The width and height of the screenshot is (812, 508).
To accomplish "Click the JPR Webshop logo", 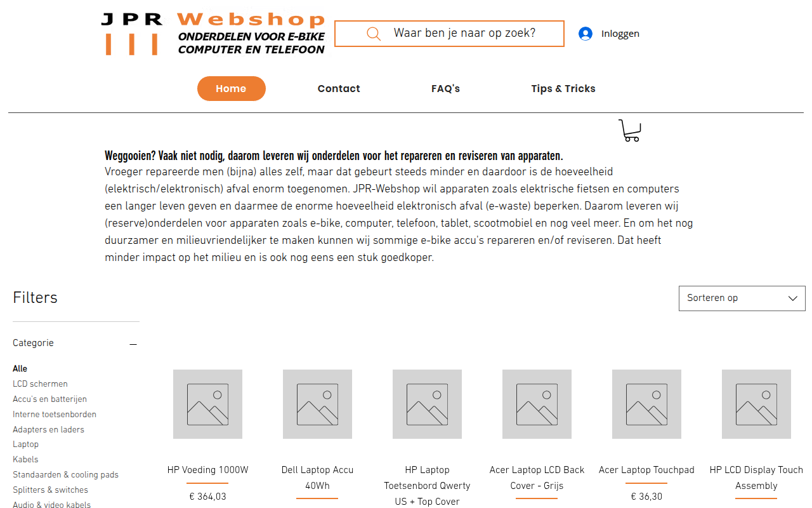I will 213,34.
